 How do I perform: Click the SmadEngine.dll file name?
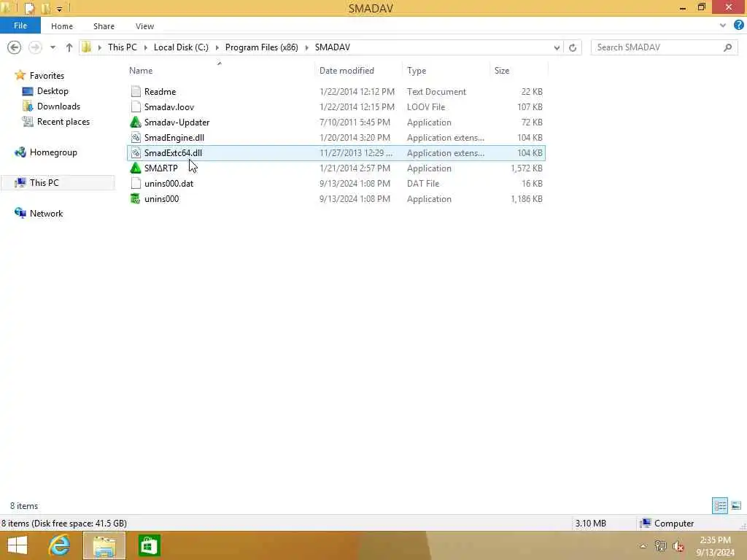tap(174, 138)
